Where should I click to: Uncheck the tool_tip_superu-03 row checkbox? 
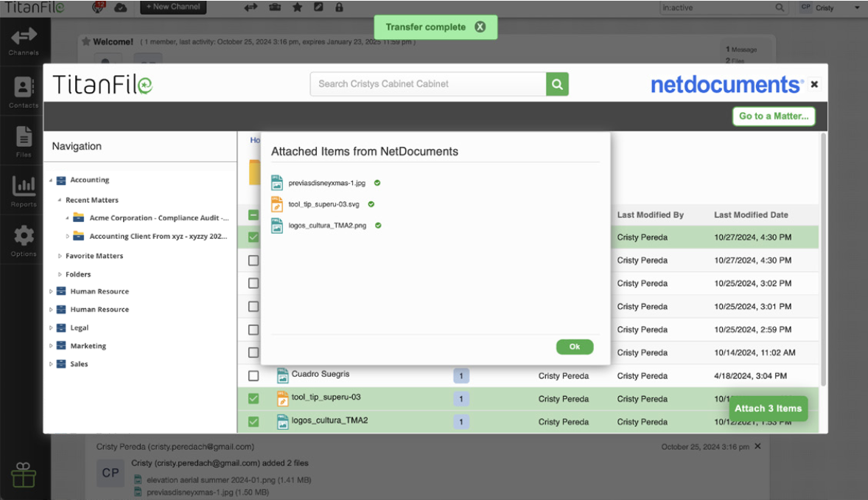point(253,398)
